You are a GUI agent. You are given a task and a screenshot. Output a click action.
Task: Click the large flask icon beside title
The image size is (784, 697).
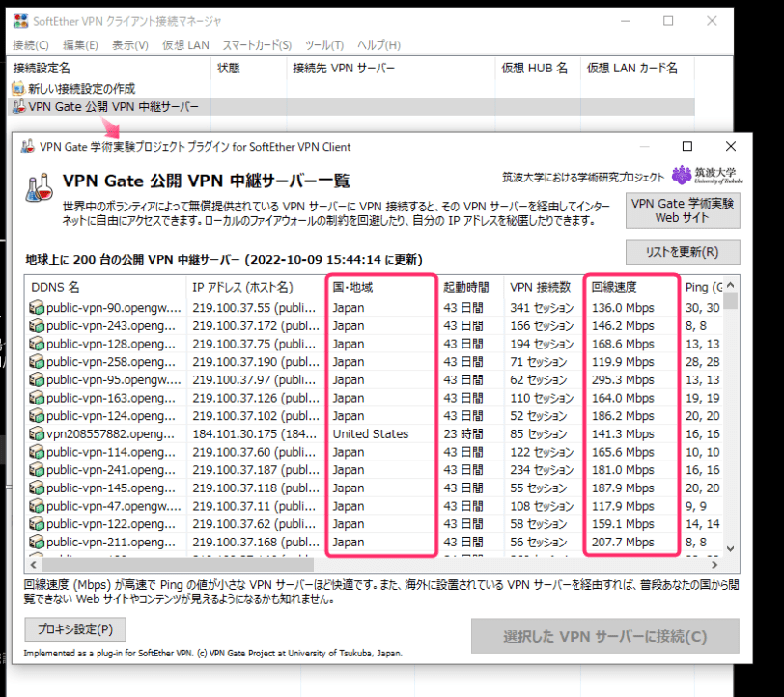tap(39, 187)
